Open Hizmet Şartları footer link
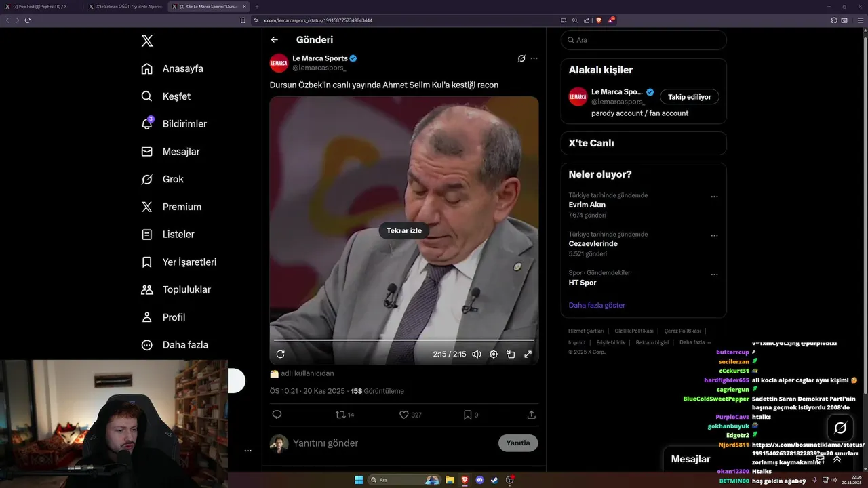 tap(586, 331)
